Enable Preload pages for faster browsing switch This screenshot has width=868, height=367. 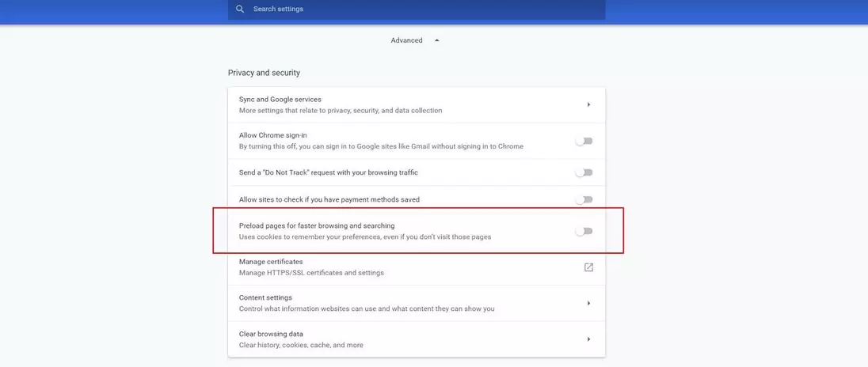click(x=584, y=231)
